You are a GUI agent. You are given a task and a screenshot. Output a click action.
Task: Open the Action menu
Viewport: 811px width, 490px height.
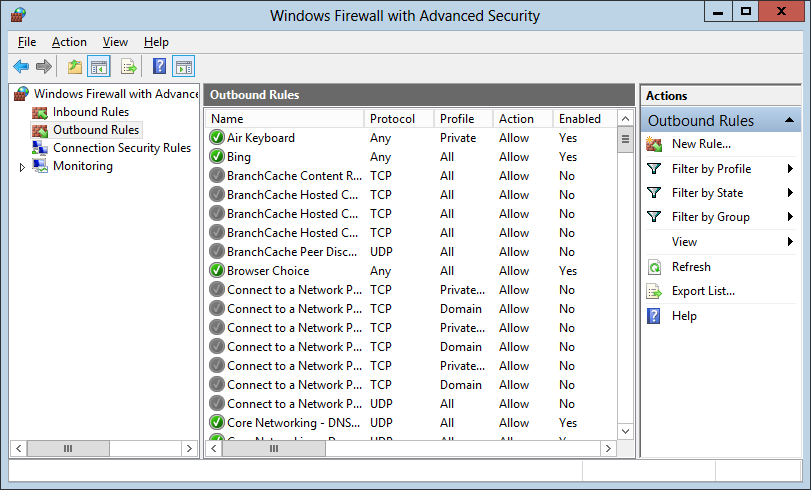click(69, 42)
